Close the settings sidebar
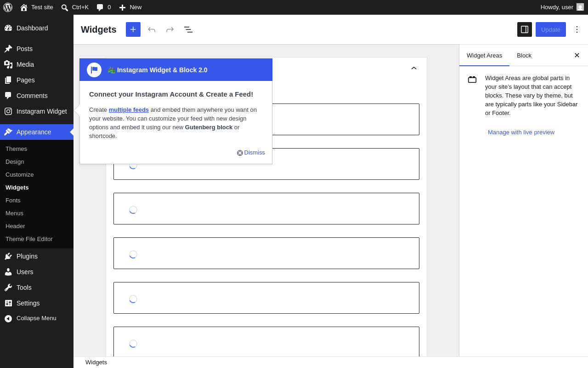 pyautogui.click(x=577, y=55)
